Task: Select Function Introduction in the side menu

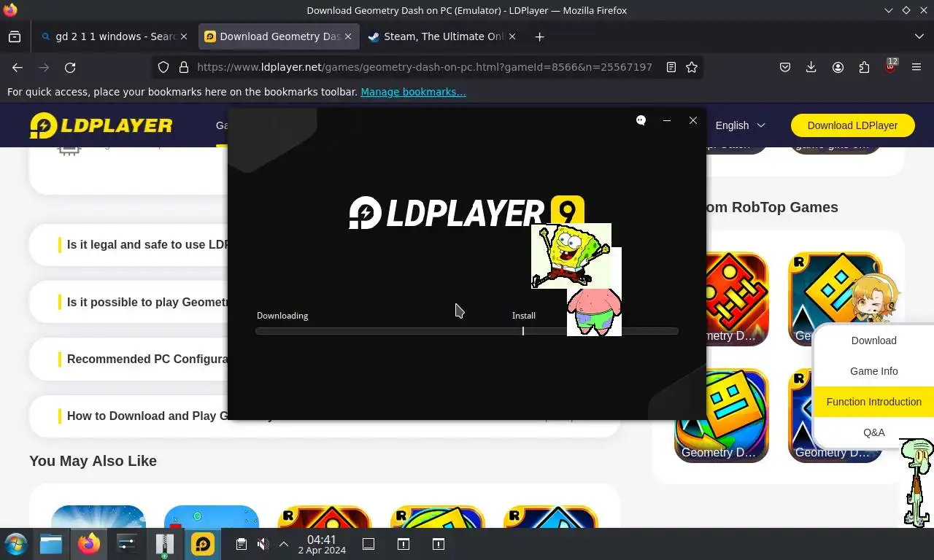Action: click(873, 402)
